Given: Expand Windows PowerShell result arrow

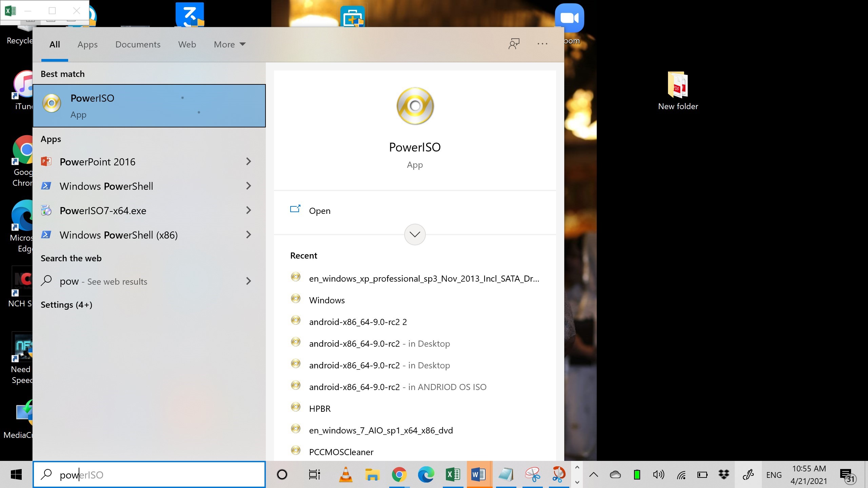Looking at the screenshot, I should coord(249,186).
